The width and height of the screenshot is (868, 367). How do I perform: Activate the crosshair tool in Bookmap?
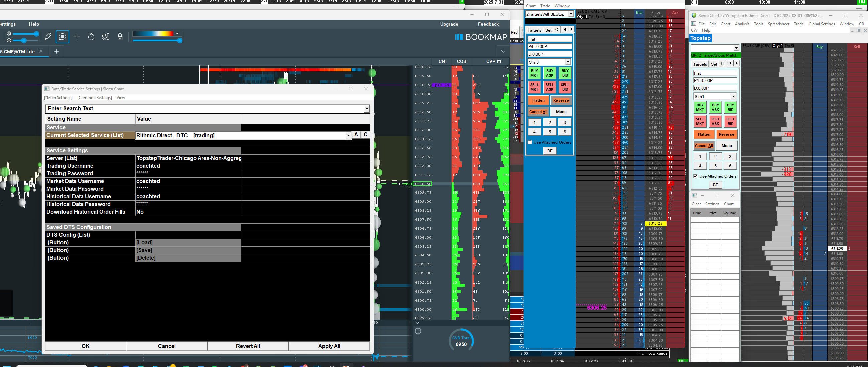click(77, 37)
